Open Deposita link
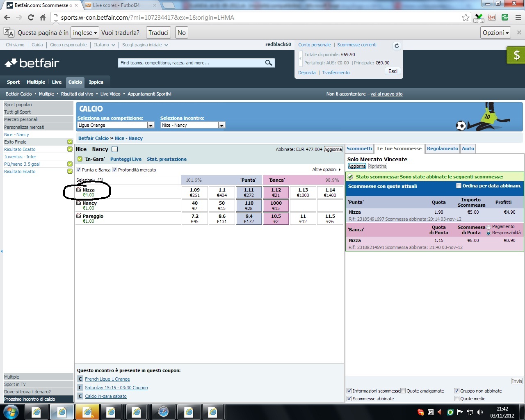The height and width of the screenshot is (420, 525). [x=307, y=73]
